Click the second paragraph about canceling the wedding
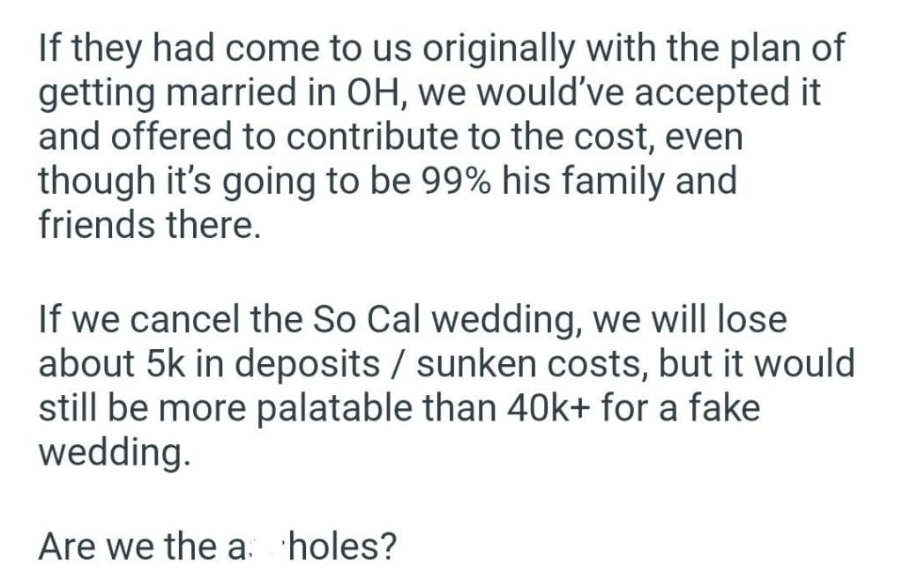 click(x=445, y=385)
